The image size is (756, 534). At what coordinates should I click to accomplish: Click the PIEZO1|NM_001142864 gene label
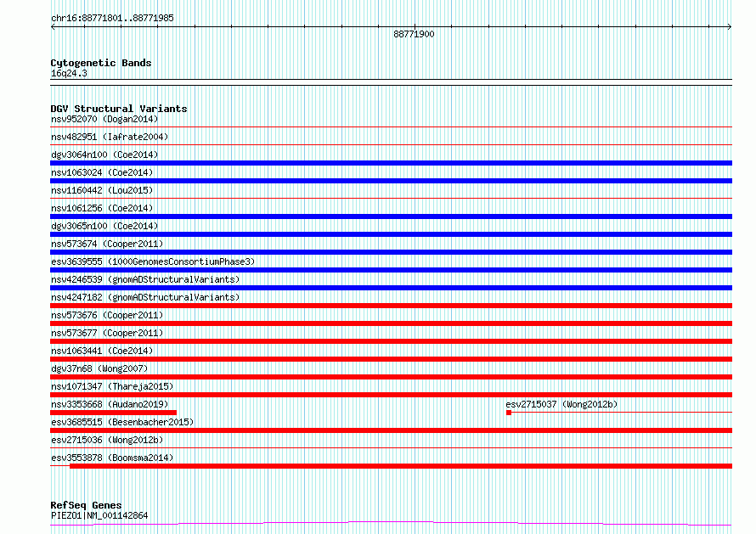click(x=99, y=515)
